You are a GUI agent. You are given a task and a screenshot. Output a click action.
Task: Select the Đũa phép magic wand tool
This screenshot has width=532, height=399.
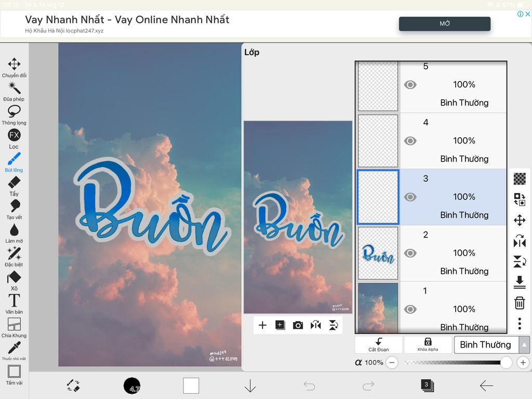pos(14,91)
